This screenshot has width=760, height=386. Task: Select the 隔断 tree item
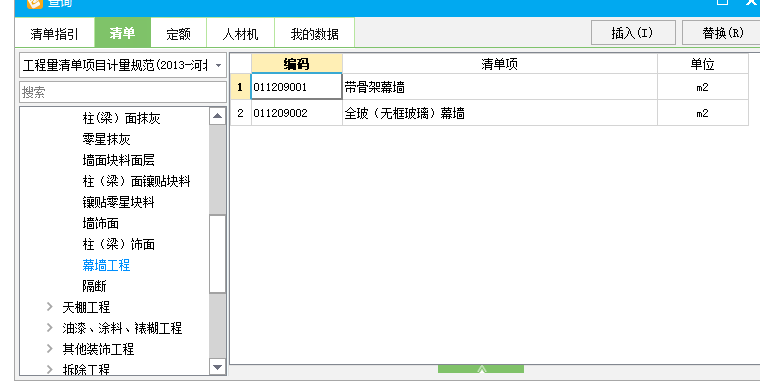[x=94, y=286]
